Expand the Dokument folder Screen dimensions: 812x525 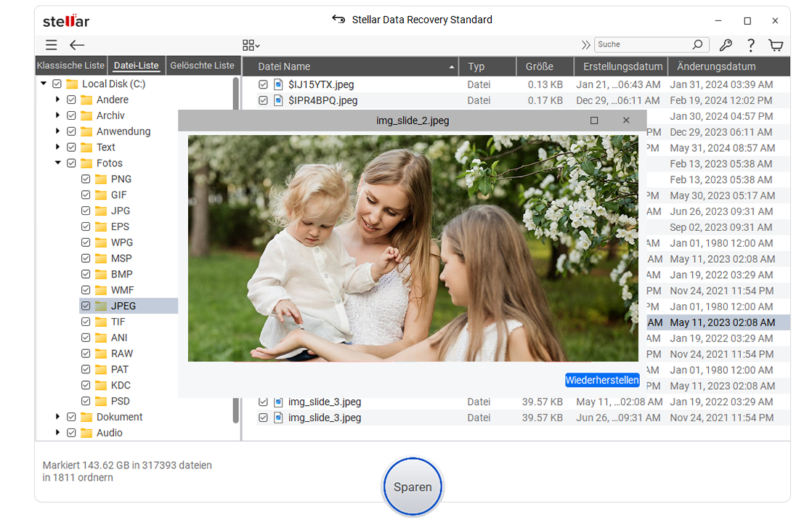pos(57,417)
